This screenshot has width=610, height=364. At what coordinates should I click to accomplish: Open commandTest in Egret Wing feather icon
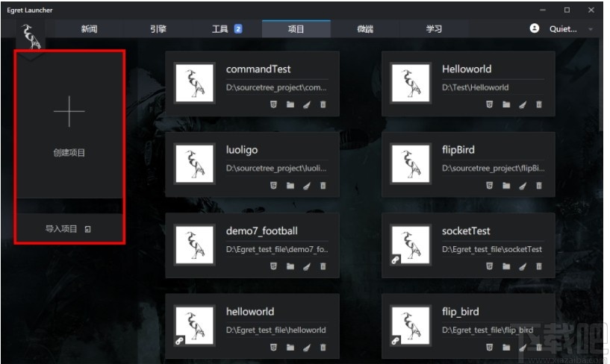click(x=307, y=104)
